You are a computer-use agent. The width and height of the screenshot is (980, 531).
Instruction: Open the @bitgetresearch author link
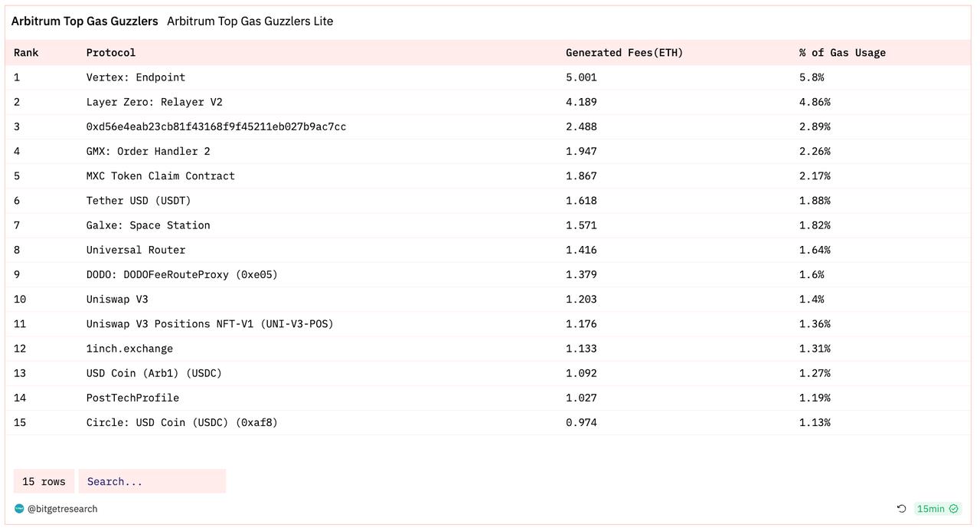[x=63, y=509]
